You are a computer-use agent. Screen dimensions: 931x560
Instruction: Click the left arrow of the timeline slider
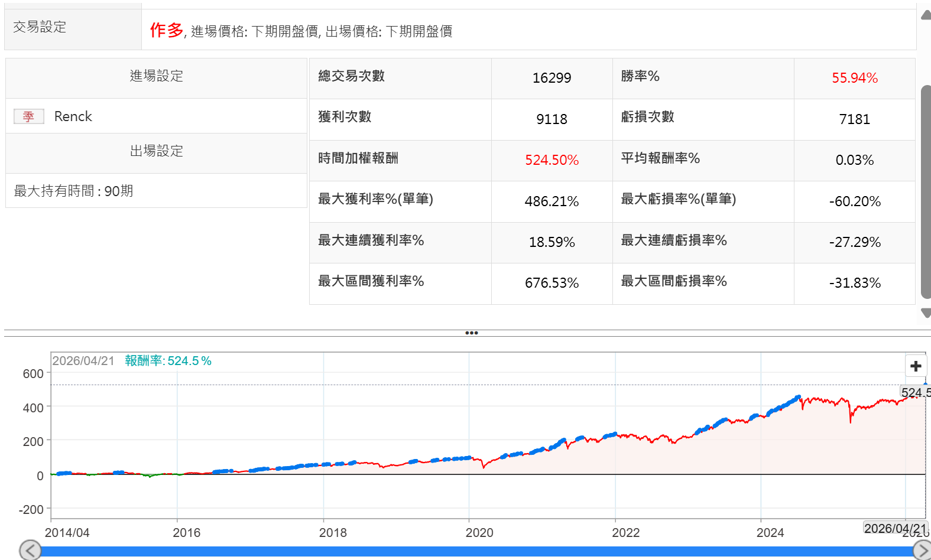pos(30,551)
